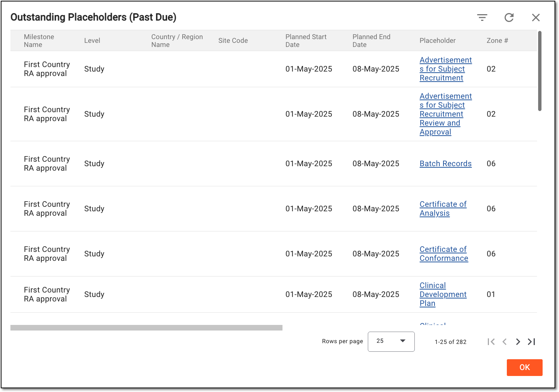Open the Rows per page dropdown
559x392 pixels.
391,341
